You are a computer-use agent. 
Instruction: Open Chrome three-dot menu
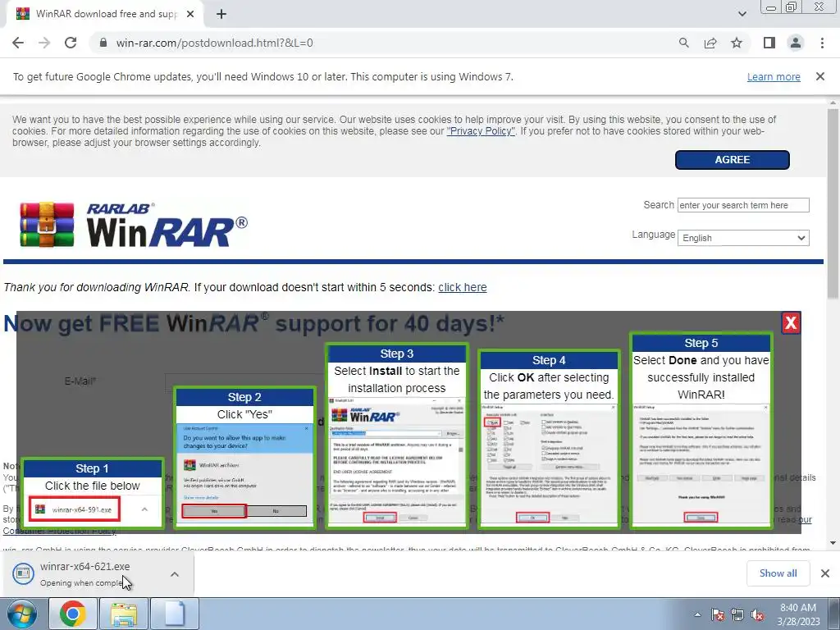[x=822, y=43]
